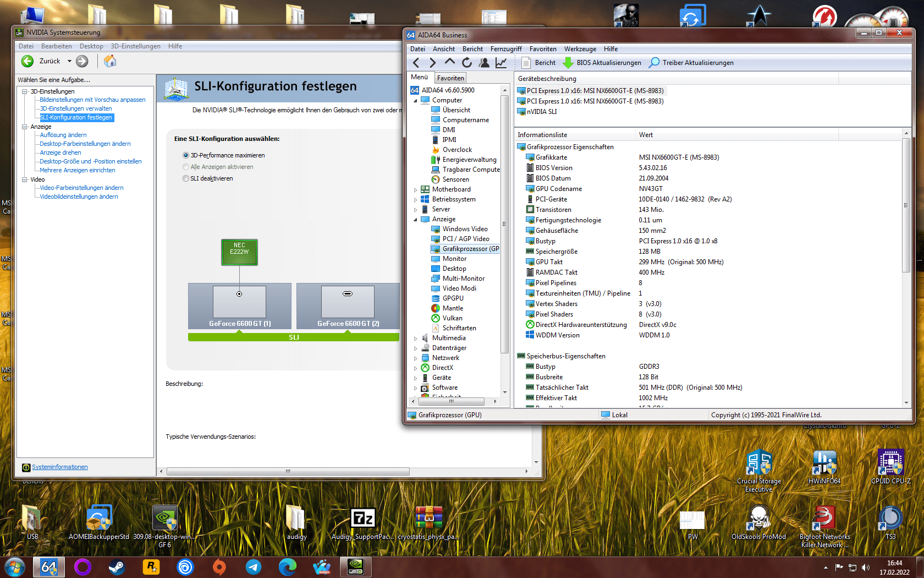
Task: Select Alle Anzeigen aktivieren radio button
Action: [186, 167]
